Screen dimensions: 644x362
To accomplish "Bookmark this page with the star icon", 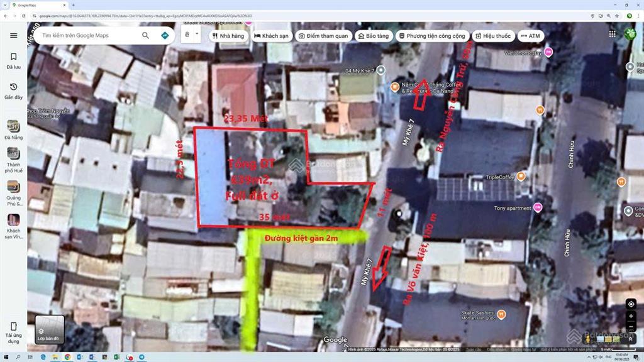I will pyautogui.click(x=617, y=16).
